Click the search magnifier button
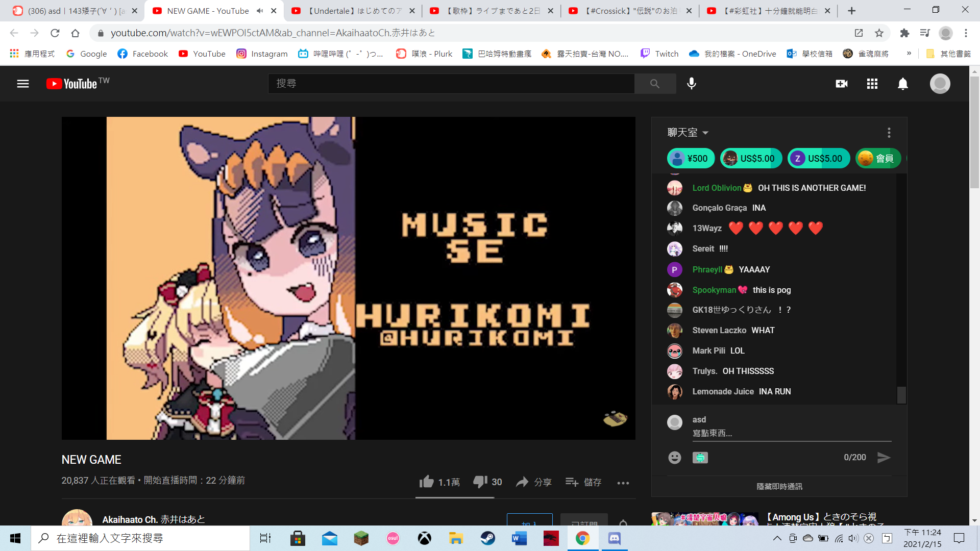This screenshot has width=980, height=551. click(655, 84)
